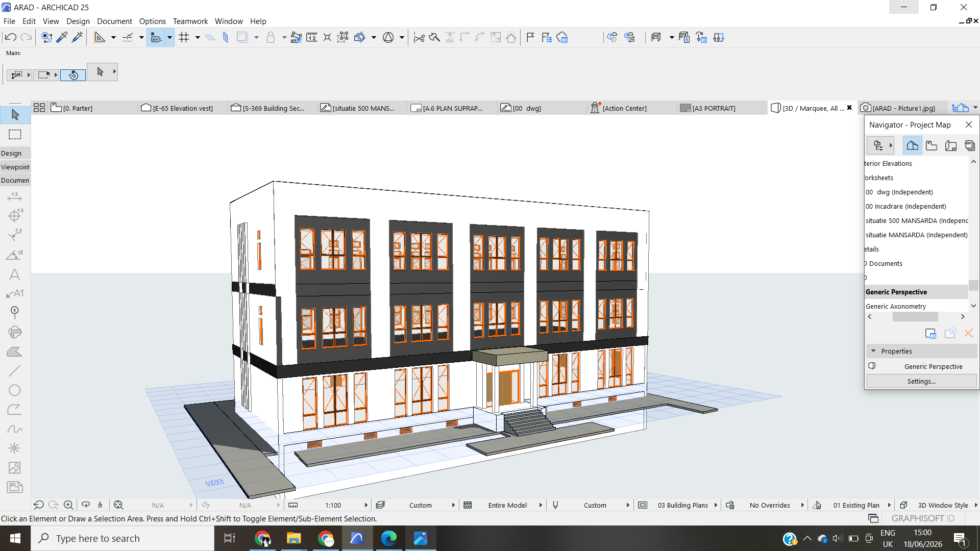Click the Zoom In magnifier icon

click(x=68, y=505)
